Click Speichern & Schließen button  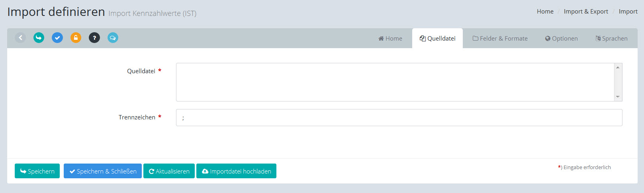[x=103, y=171]
